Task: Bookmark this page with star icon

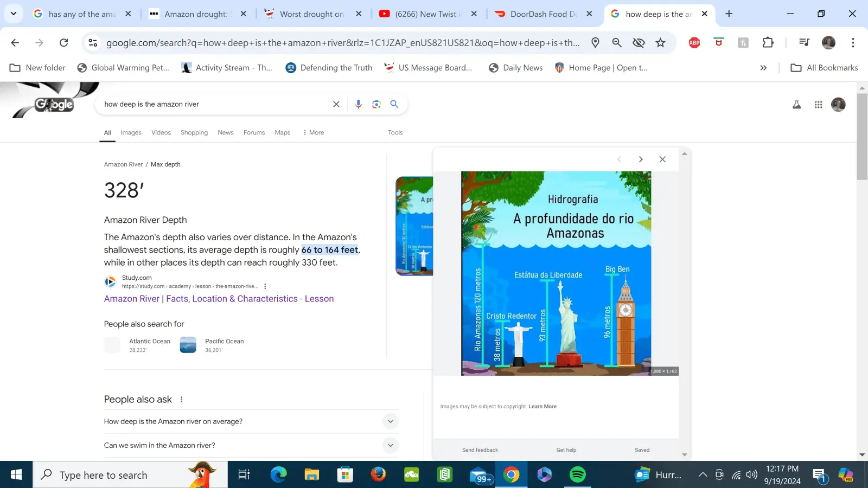Action: (x=660, y=43)
